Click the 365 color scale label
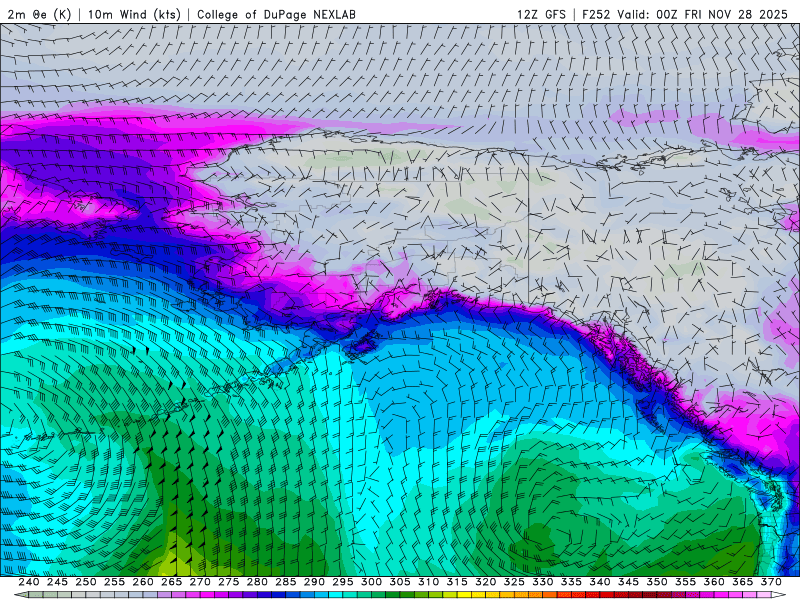 (743, 582)
